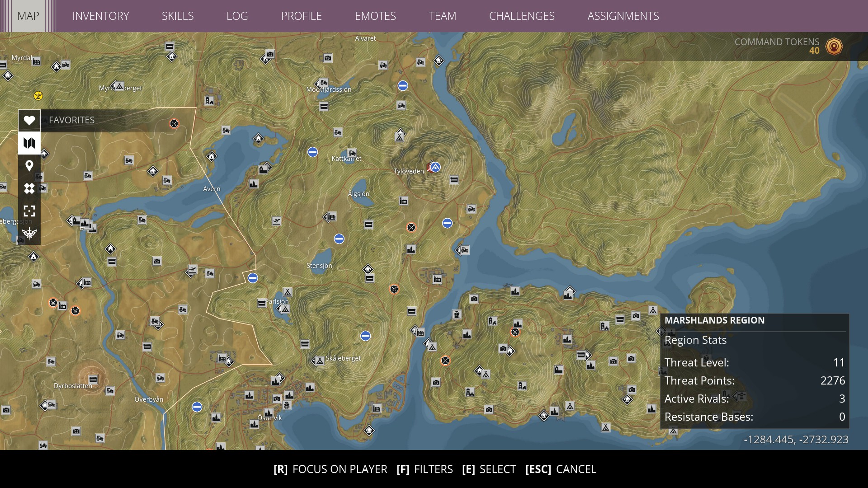Open the Filters option

pos(425,469)
